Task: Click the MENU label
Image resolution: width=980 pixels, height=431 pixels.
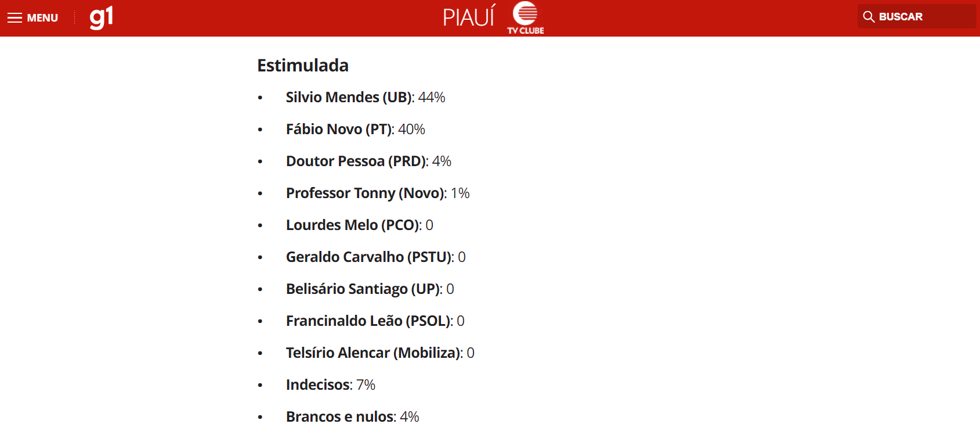Action: click(x=42, y=18)
